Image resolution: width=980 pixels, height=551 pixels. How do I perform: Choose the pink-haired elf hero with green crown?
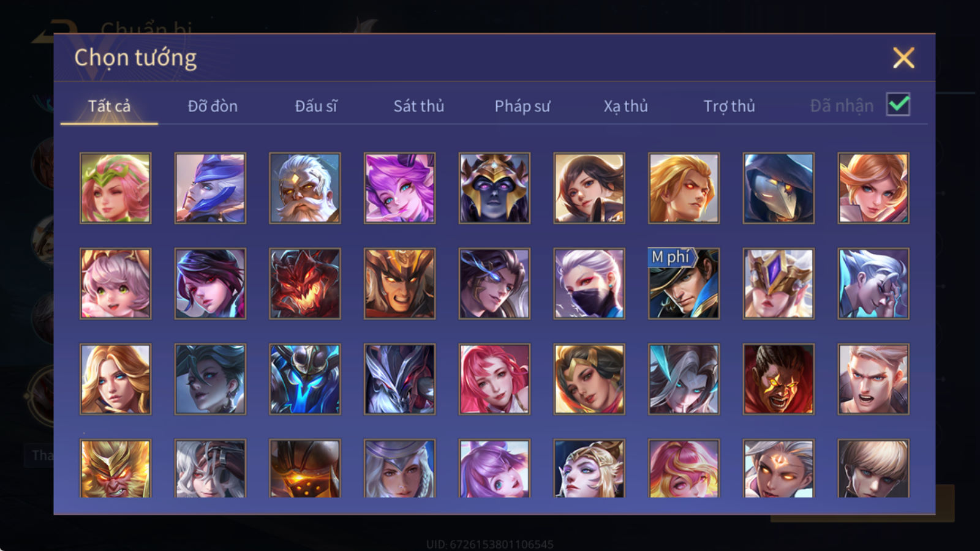coord(116,188)
